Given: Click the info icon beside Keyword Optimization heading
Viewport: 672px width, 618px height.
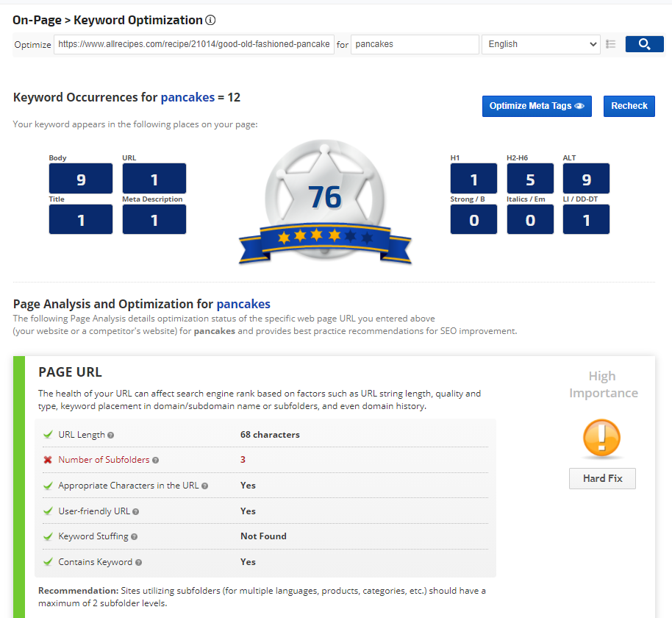Looking at the screenshot, I should 211,21.
